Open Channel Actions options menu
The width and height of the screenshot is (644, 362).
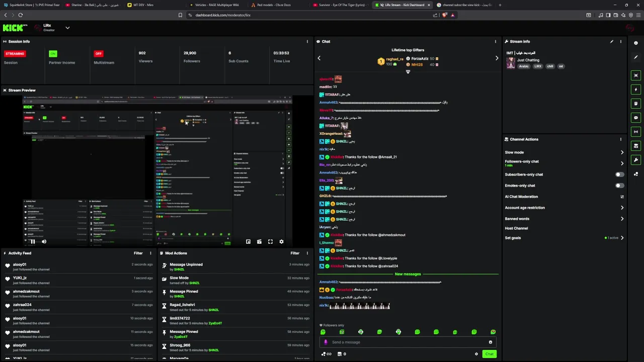tap(621, 139)
